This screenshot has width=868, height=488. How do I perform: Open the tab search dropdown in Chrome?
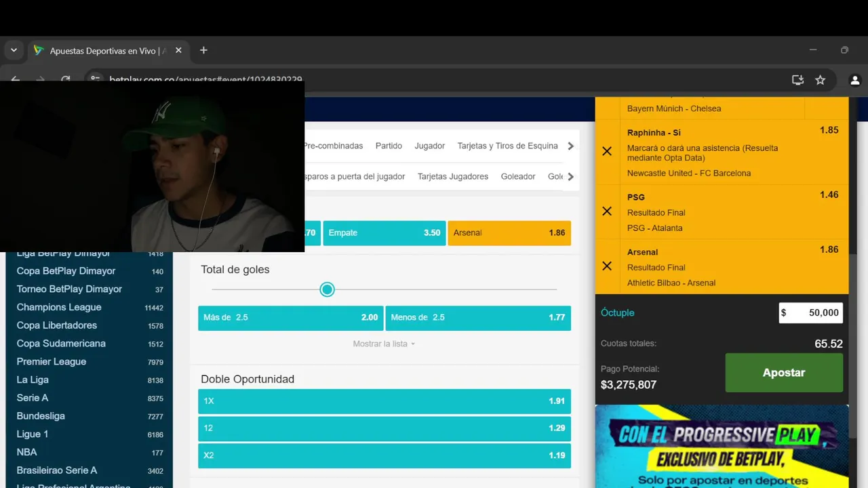pyautogui.click(x=14, y=50)
